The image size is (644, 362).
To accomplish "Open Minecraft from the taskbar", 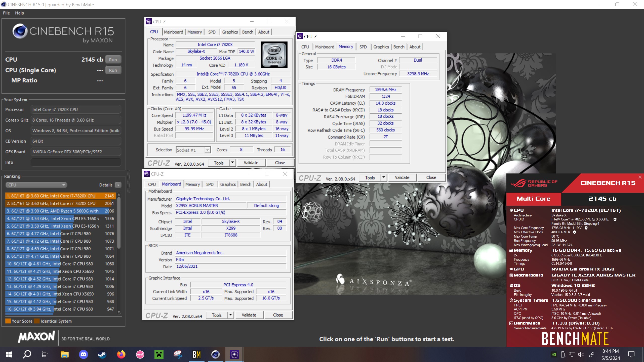I will click(159, 354).
